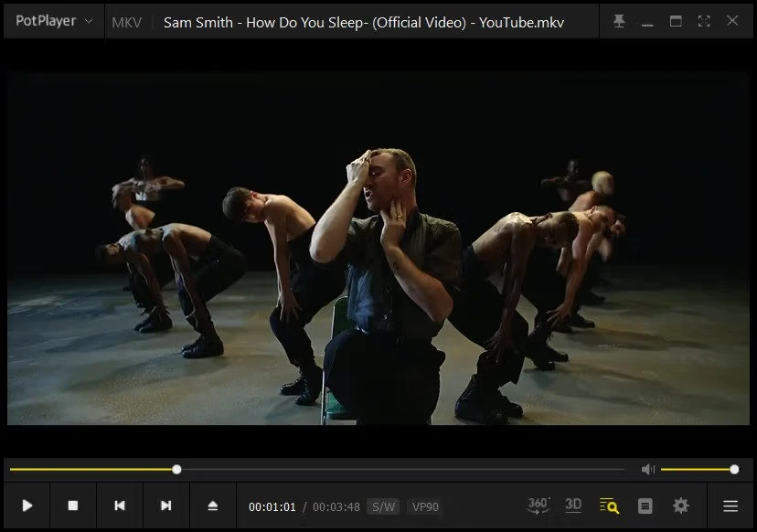
Task: Open the preferences gear icon
Action: [681, 505]
